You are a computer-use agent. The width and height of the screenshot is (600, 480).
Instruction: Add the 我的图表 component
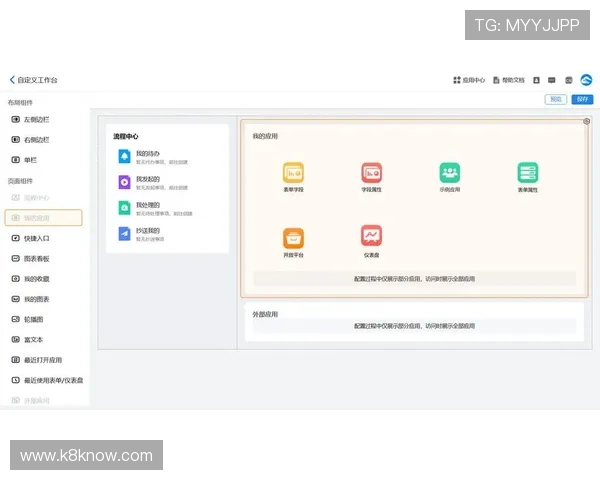pos(30,299)
